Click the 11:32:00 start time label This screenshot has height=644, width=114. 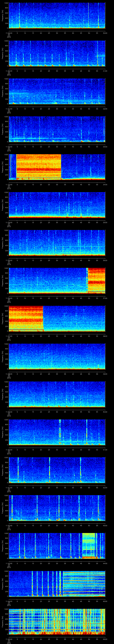(9, 147)
